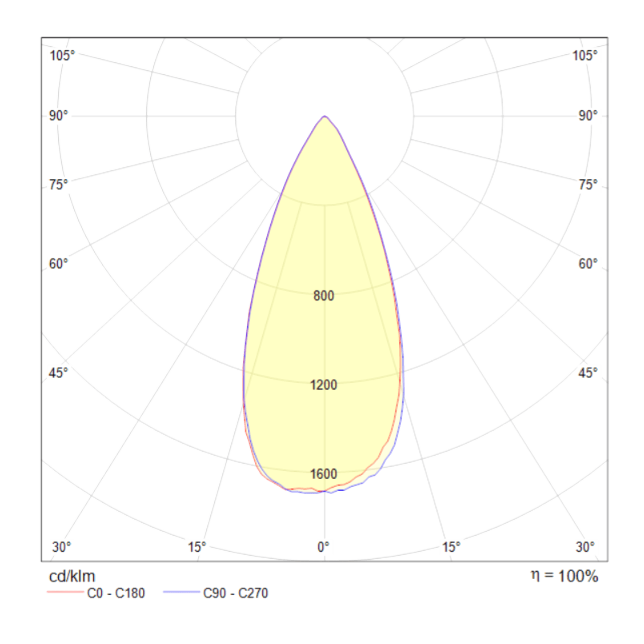Click the red C0 - C180 legend line

tap(65, 592)
